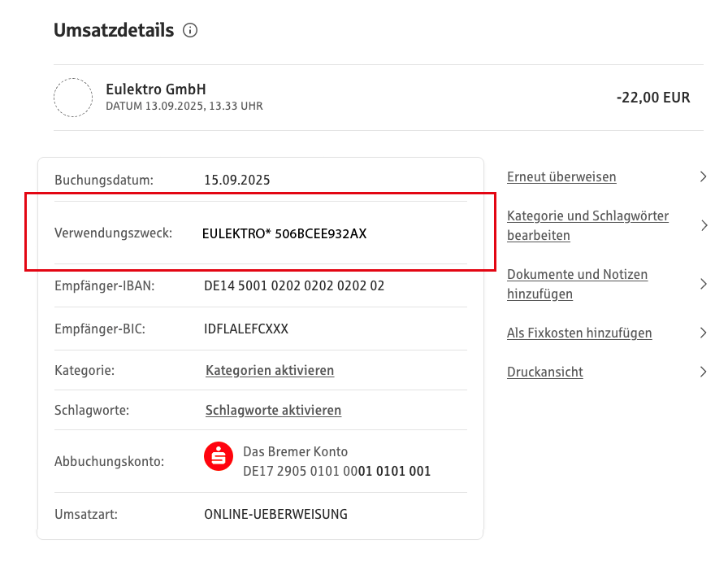
Task: Click the red Sparkasse logo icon
Action: [x=219, y=456]
